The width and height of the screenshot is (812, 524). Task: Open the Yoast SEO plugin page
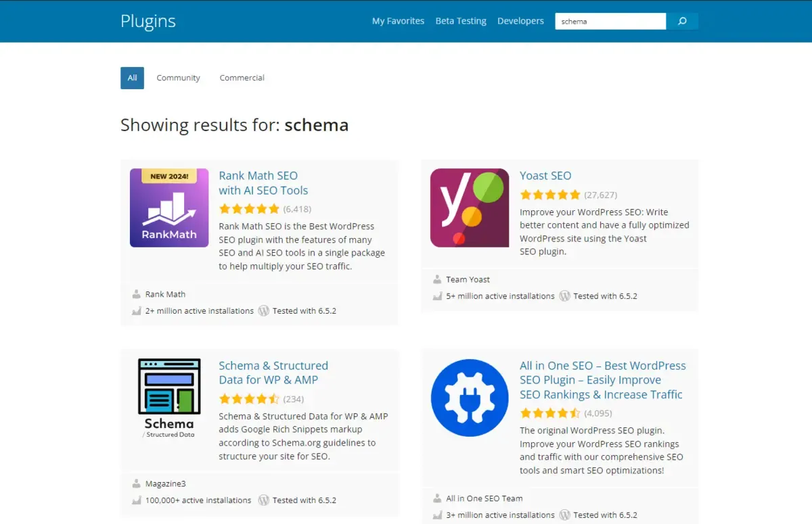[545, 175]
